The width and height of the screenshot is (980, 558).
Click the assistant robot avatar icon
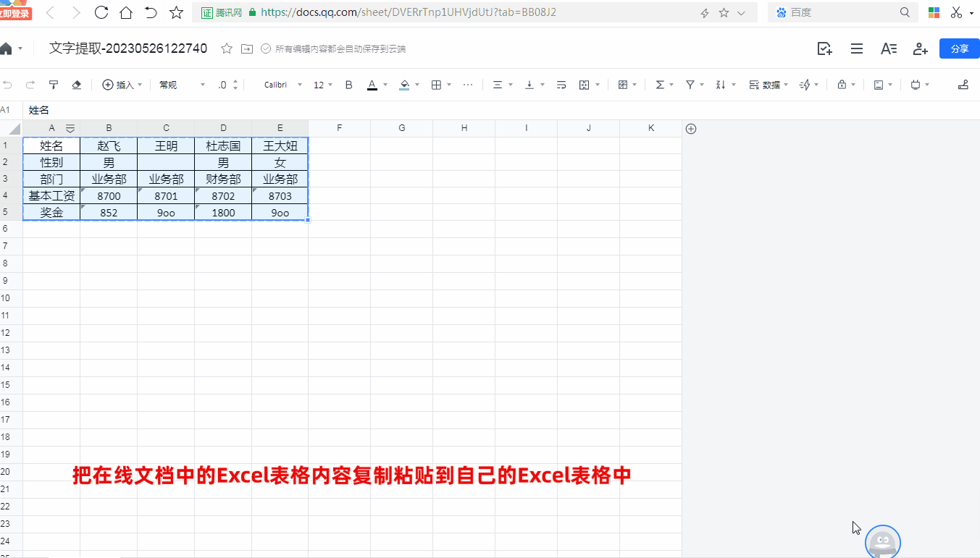tap(883, 542)
